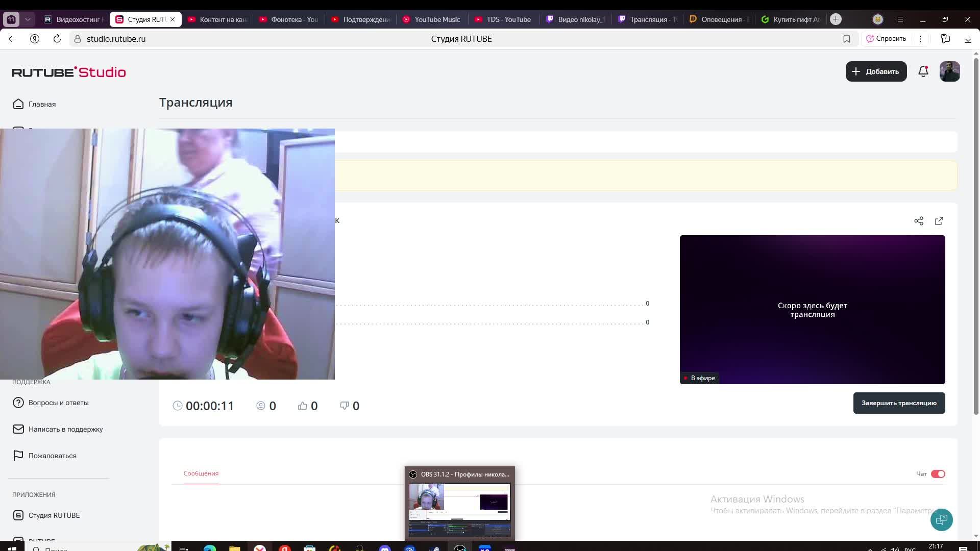The width and height of the screenshot is (980, 551).
Task: Open browser downloads icon
Action: click(968, 39)
